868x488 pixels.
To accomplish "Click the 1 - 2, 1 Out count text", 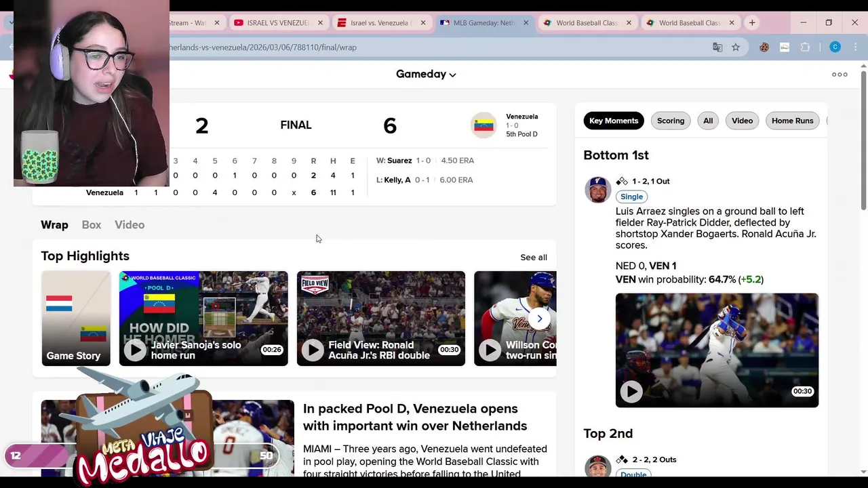I will pyautogui.click(x=651, y=182).
